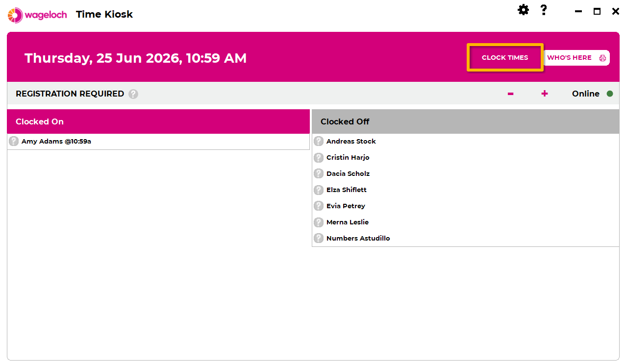
Task: Select the Clocked On column header
Action: tap(158, 121)
